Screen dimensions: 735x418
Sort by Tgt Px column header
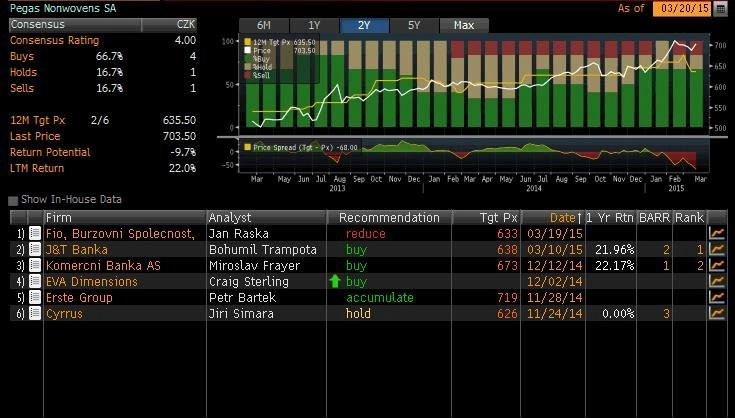point(486,217)
